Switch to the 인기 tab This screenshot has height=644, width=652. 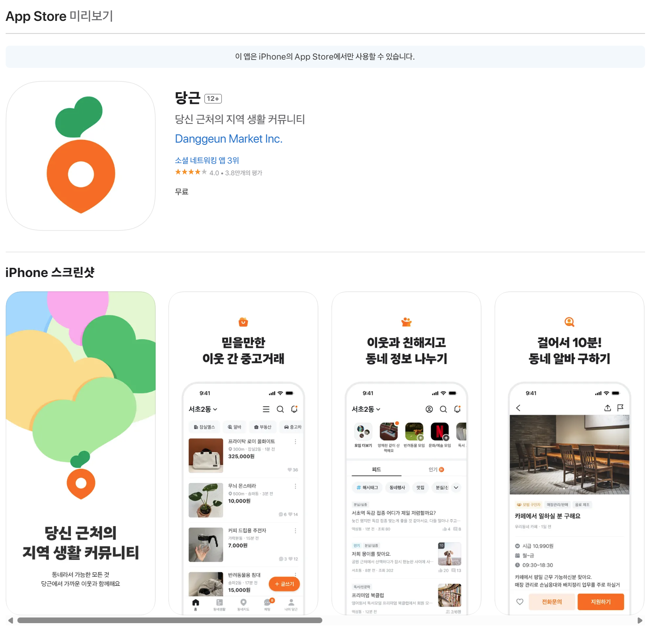tap(436, 470)
